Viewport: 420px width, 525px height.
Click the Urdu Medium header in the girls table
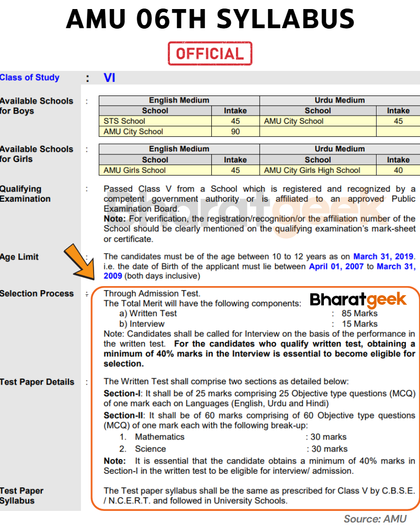[x=340, y=149]
